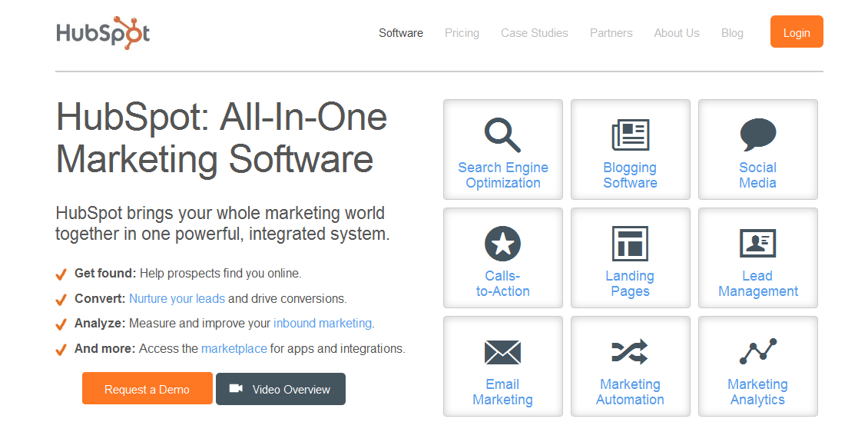Click the Landing Pages layout icon
This screenshot has width=868, height=442.
coord(631,243)
